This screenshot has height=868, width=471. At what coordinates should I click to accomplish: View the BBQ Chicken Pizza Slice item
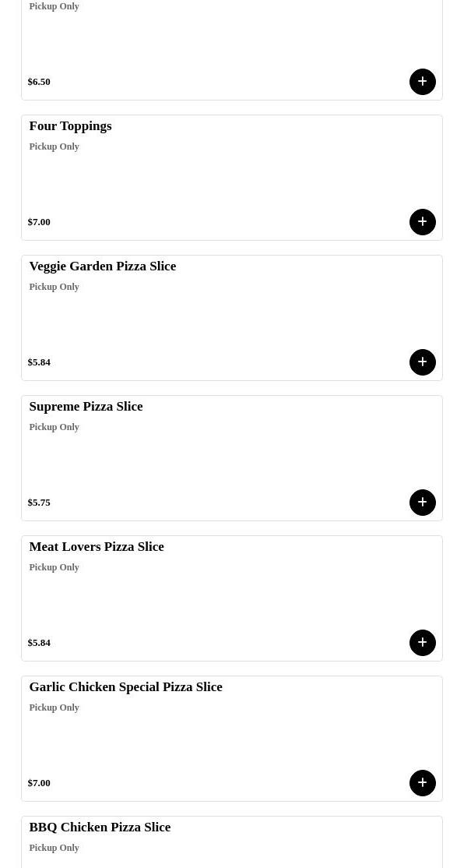(100, 827)
